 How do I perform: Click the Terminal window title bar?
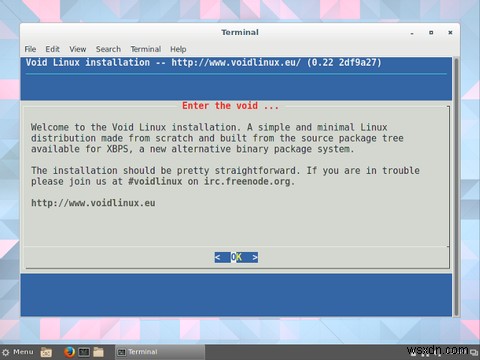240,32
